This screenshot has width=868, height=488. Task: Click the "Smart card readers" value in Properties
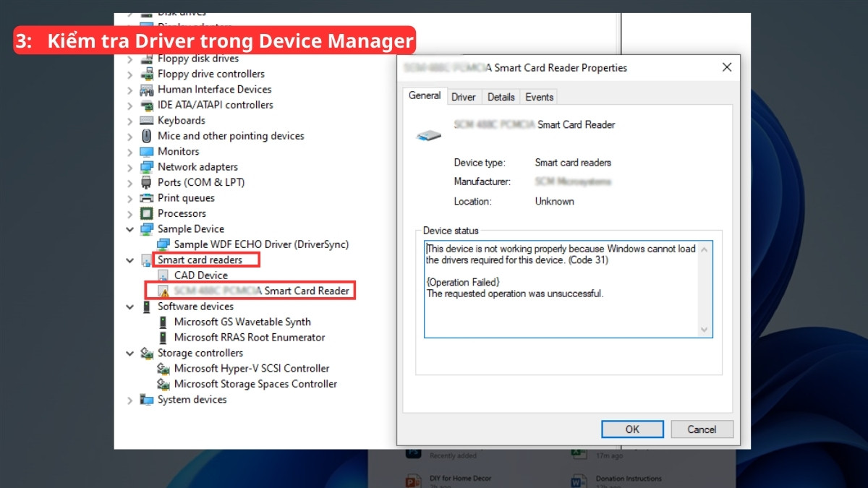click(573, 163)
